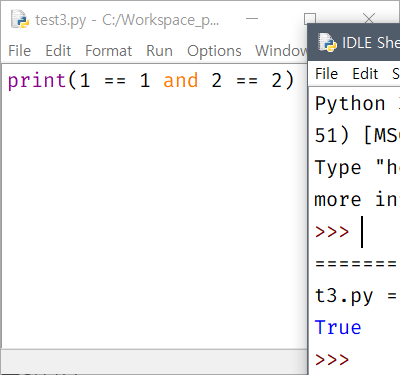
Task: Click the 'more in' line in IDLE Shell
Action: pyautogui.click(x=357, y=199)
